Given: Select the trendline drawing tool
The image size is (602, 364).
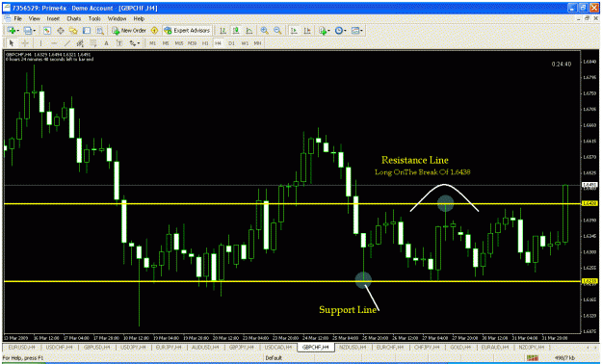Looking at the screenshot, I should click(67, 43).
